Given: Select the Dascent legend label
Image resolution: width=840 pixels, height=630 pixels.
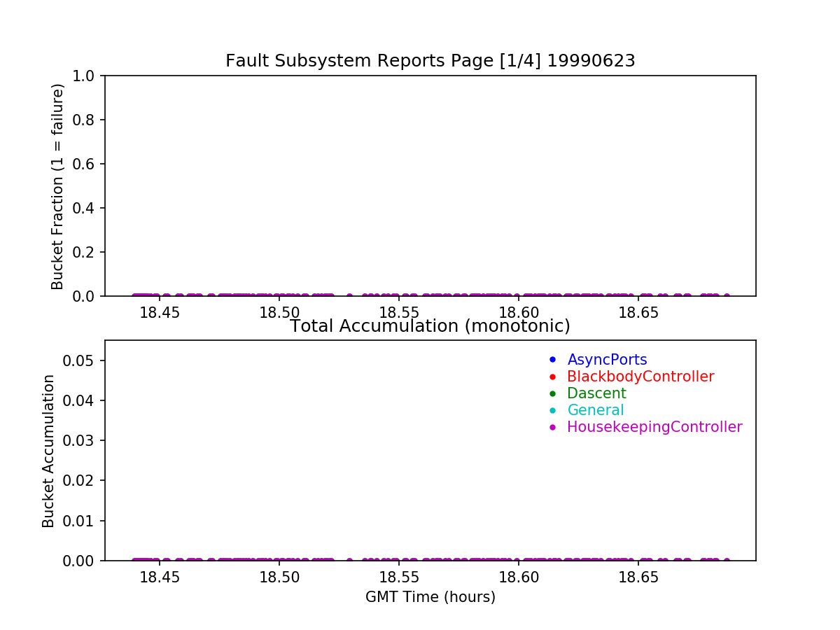Looking at the screenshot, I should [x=596, y=393].
